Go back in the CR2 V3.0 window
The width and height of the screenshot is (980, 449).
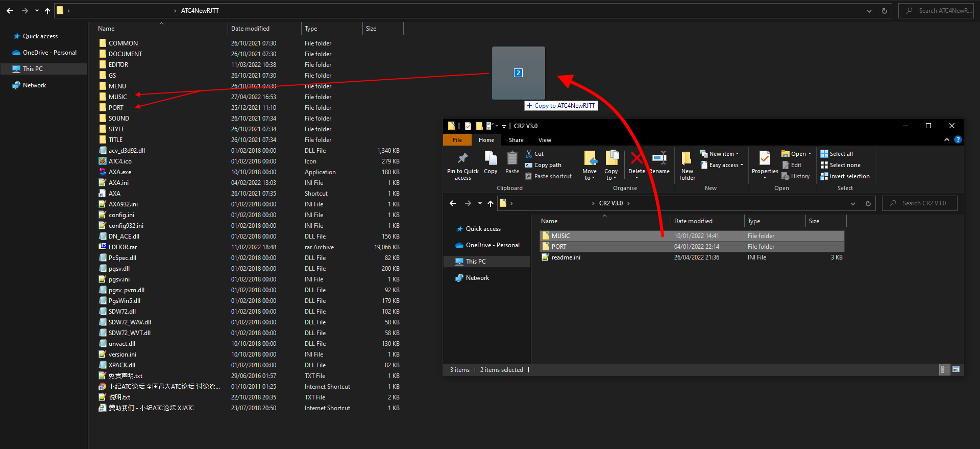[x=453, y=203]
